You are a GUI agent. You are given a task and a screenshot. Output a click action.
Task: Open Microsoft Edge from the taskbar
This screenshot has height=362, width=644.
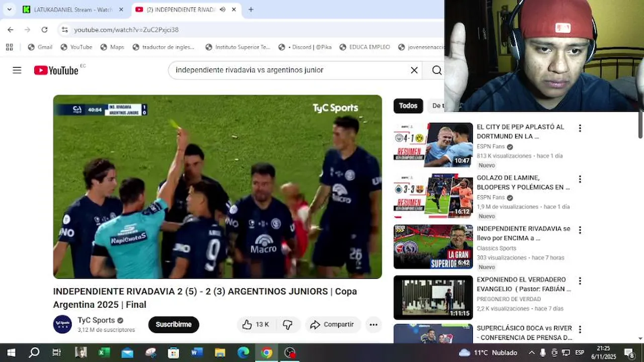[x=243, y=352]
